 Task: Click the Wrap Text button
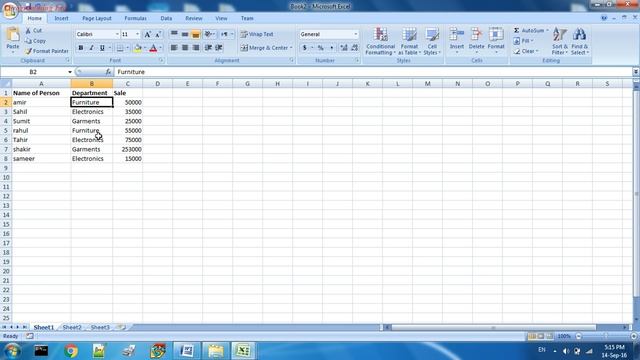click(x=257, y=34)
